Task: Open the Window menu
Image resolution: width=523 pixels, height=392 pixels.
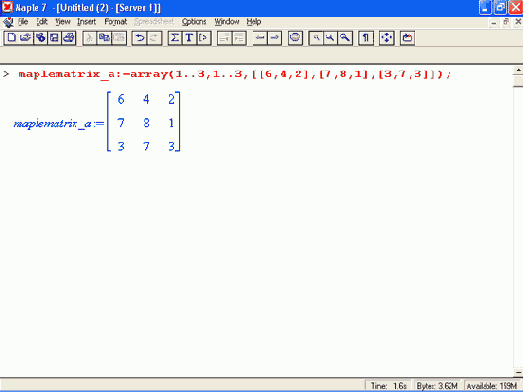Action: pyautogui.click(x=227, y=22)
